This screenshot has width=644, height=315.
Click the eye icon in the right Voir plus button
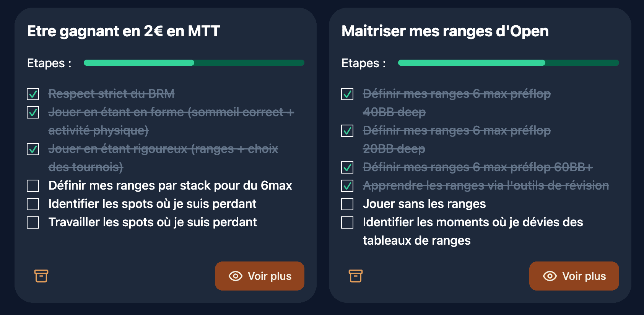[x=550, y=276]
